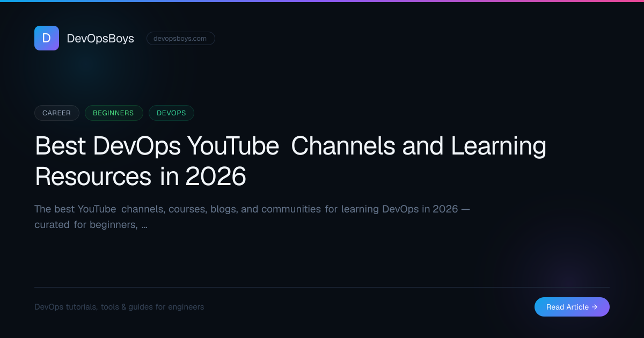Click the description starting 'The best YouTube channels'
This screenshot has height=338, width=644.
point(252,217)
